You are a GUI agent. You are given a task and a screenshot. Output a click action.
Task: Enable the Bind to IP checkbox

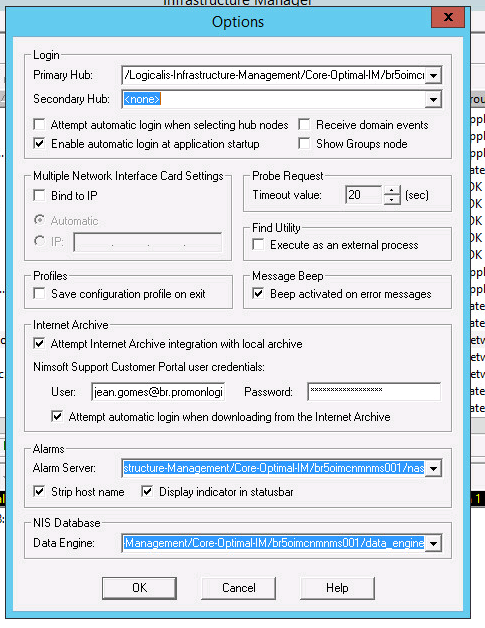pos(39,195)
